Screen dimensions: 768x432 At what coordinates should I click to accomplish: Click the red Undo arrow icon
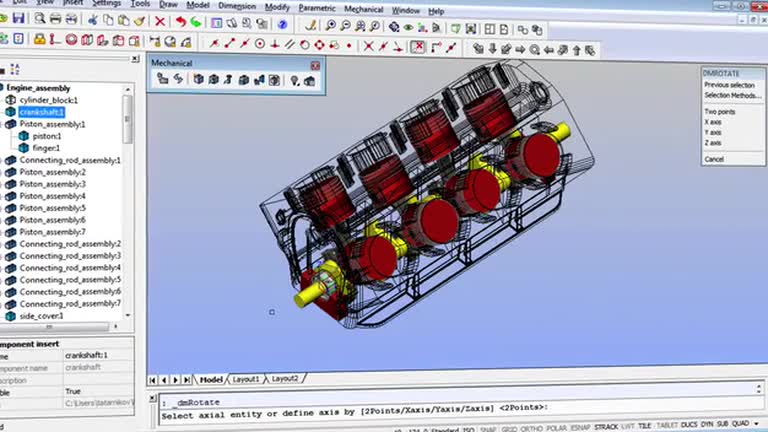coord(180,22)
